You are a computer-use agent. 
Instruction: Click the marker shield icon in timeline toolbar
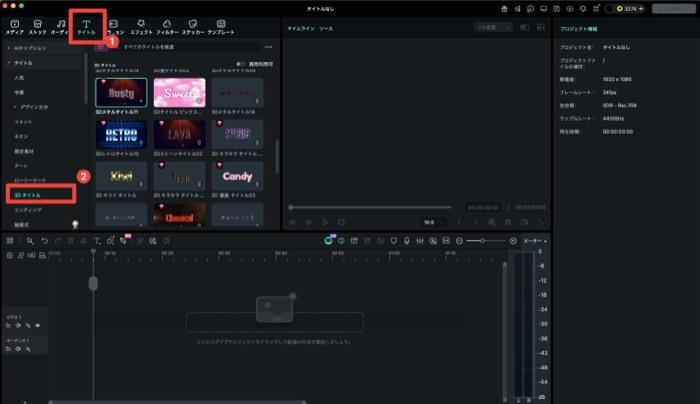point(393,241)
